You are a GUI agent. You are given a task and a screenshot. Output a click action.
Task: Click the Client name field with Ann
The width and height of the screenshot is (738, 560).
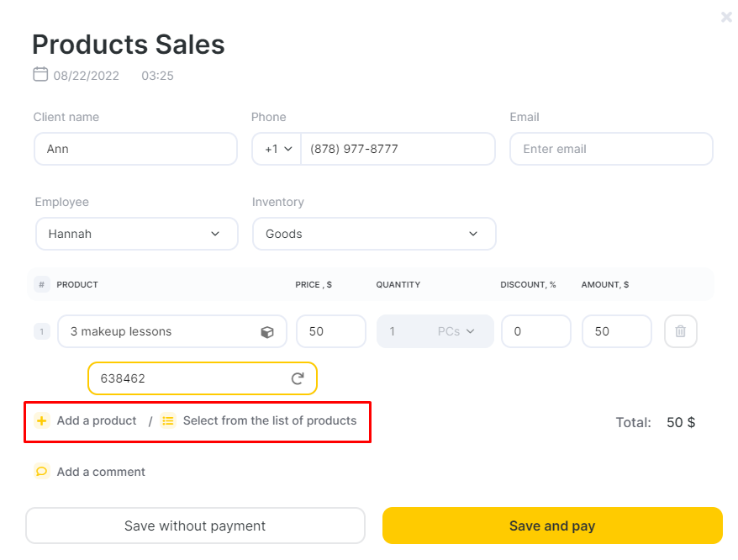[x=135, y=149]
